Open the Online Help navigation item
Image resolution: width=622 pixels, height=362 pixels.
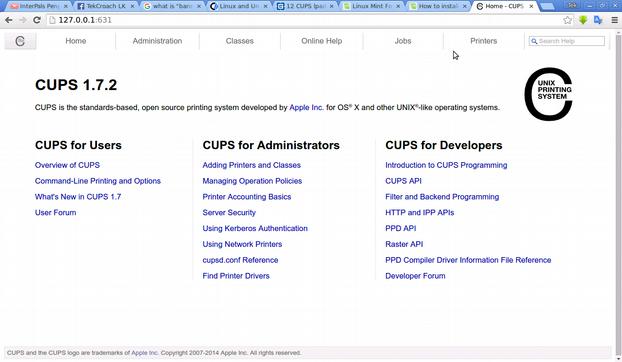pos(322,41)
